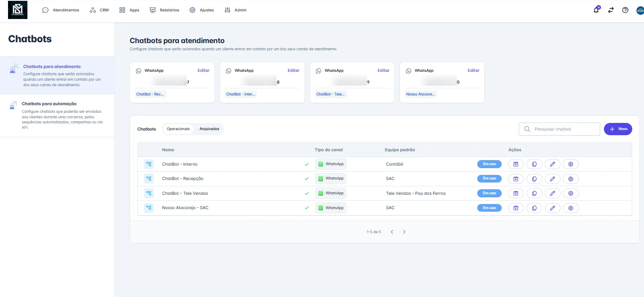Switch to the Arquivados tab
This screenshot has width=644, height=297.
(x=209, y=129)
